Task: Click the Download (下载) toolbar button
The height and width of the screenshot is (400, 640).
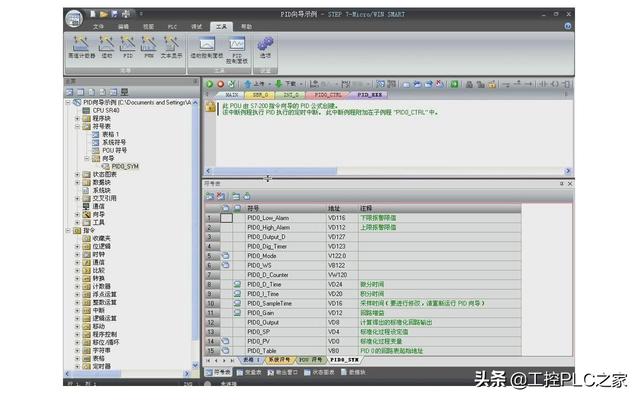Action: click(x=286, y=84)
